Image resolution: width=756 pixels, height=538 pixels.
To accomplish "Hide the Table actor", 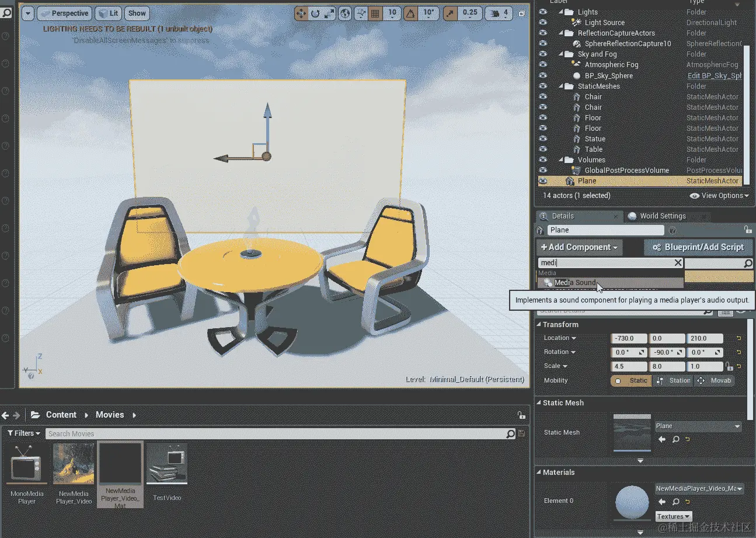I will [x=543, y=149].
